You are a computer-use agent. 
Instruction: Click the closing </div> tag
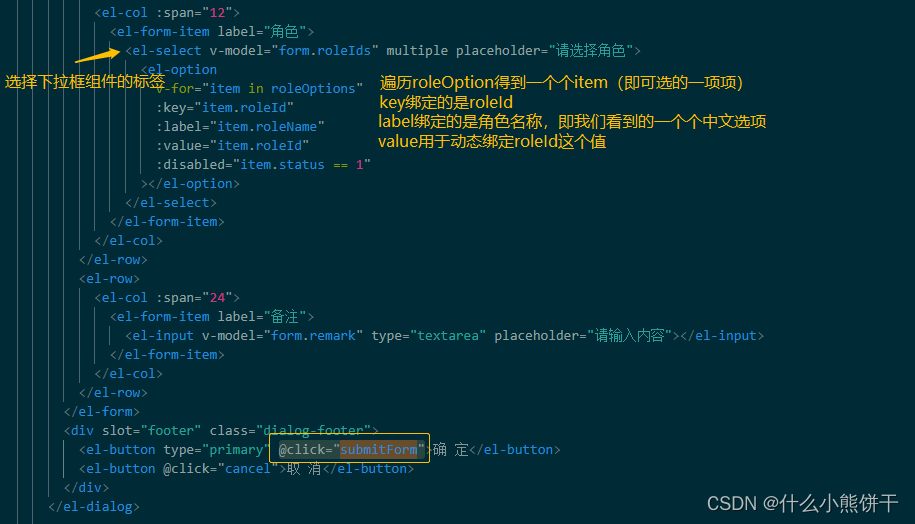pyautogui.click(x=86, y=488)
